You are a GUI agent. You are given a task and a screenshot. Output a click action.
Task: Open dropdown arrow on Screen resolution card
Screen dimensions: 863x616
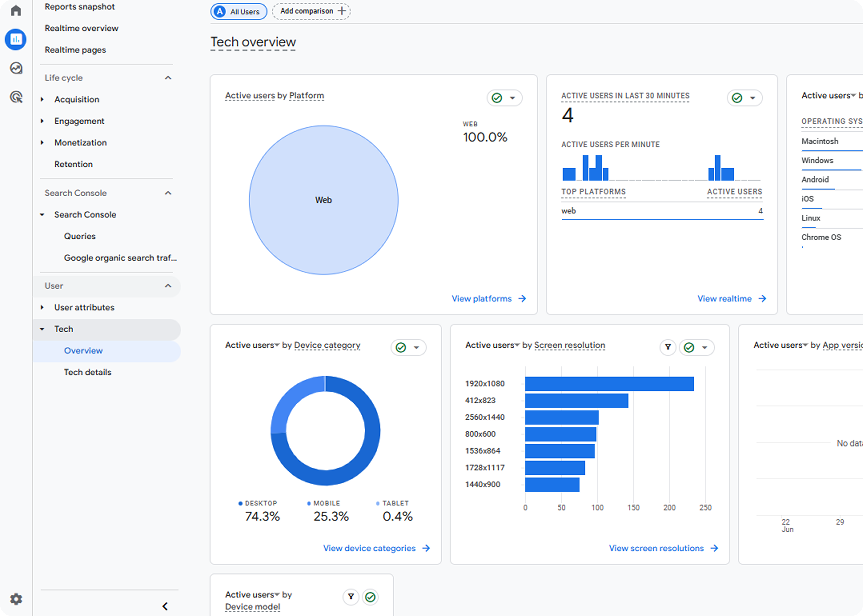(x=705, y=347)
